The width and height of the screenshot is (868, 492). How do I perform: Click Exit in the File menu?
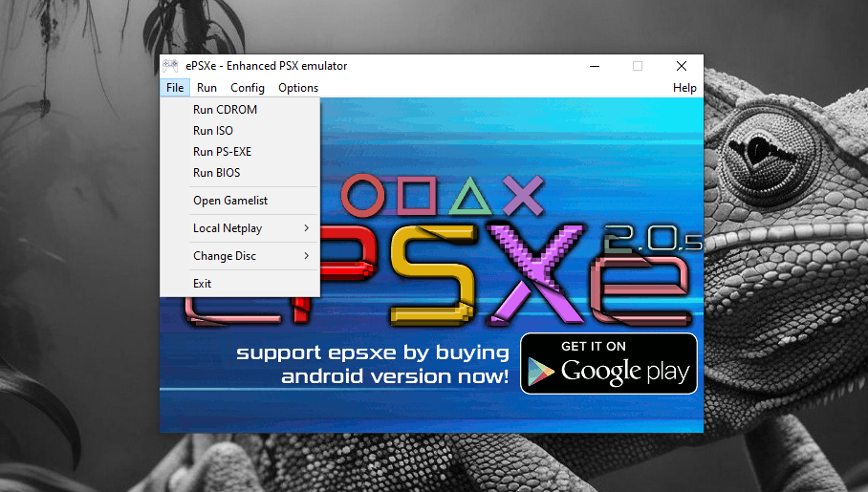(202, 284)
